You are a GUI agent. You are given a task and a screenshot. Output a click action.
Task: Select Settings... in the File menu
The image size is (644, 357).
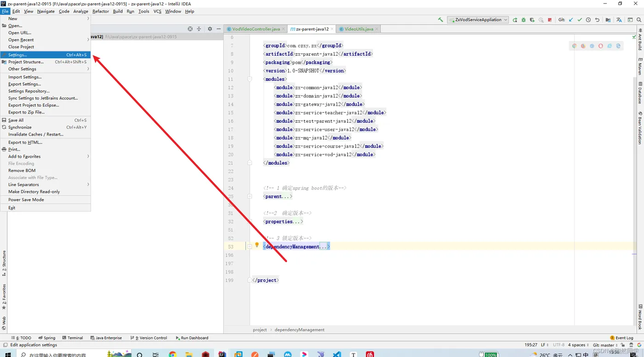pos(46,55)
